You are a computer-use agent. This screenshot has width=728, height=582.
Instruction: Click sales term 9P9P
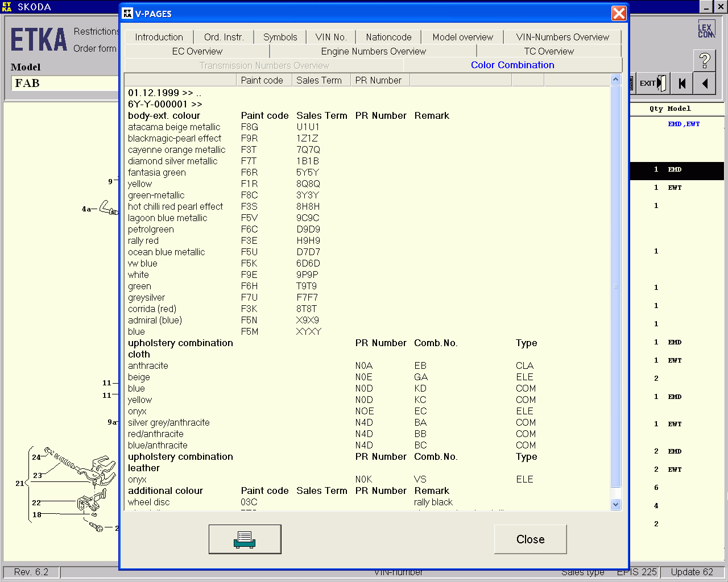[x=307, y=275]
